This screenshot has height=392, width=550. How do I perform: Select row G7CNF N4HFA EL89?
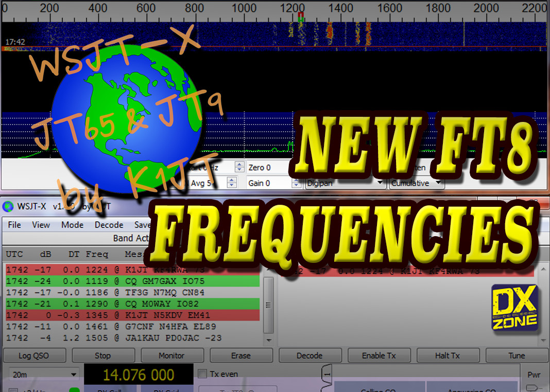click(132, 327)
